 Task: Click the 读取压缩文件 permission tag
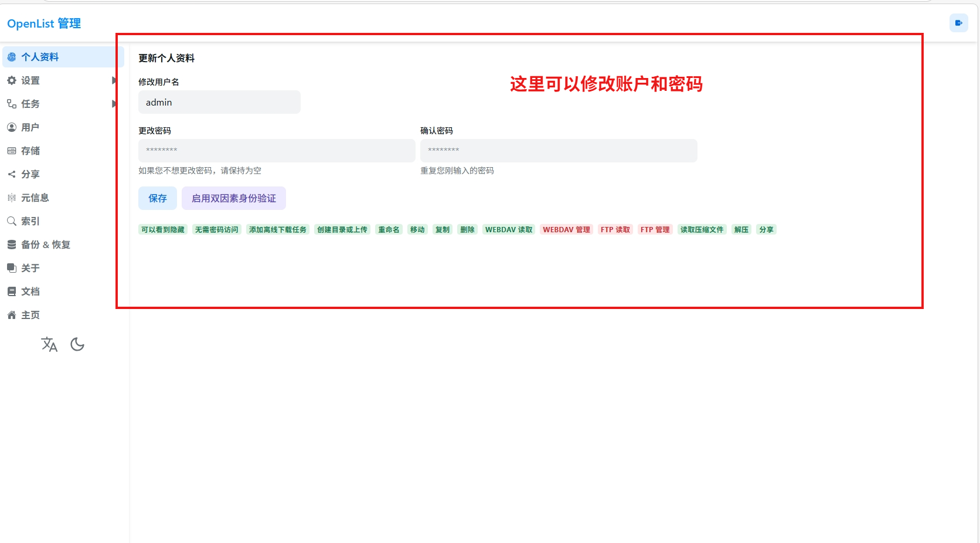(702, 229)
